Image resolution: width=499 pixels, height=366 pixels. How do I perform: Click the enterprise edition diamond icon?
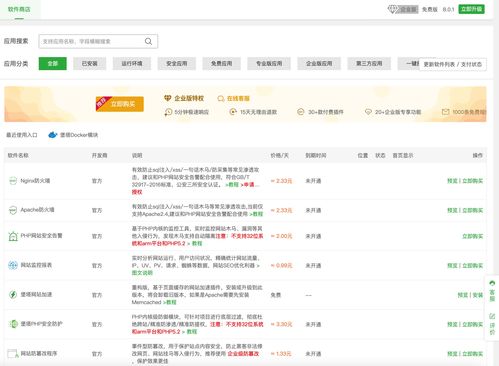[392, 9]
